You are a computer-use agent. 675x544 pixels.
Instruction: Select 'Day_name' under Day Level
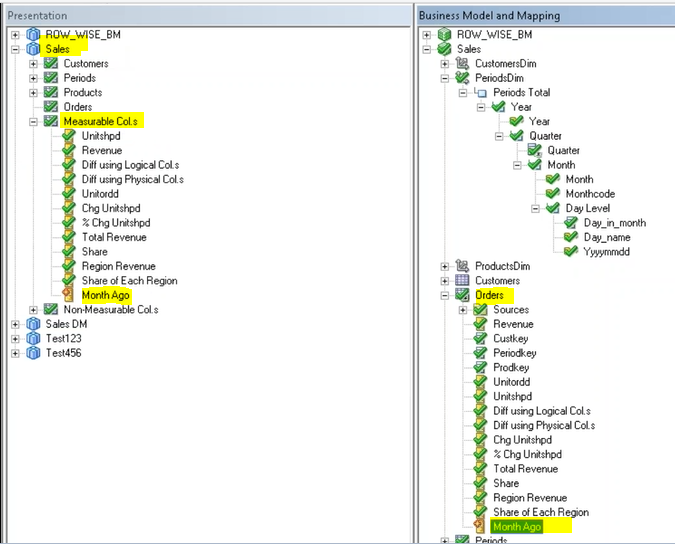point(607,237)
